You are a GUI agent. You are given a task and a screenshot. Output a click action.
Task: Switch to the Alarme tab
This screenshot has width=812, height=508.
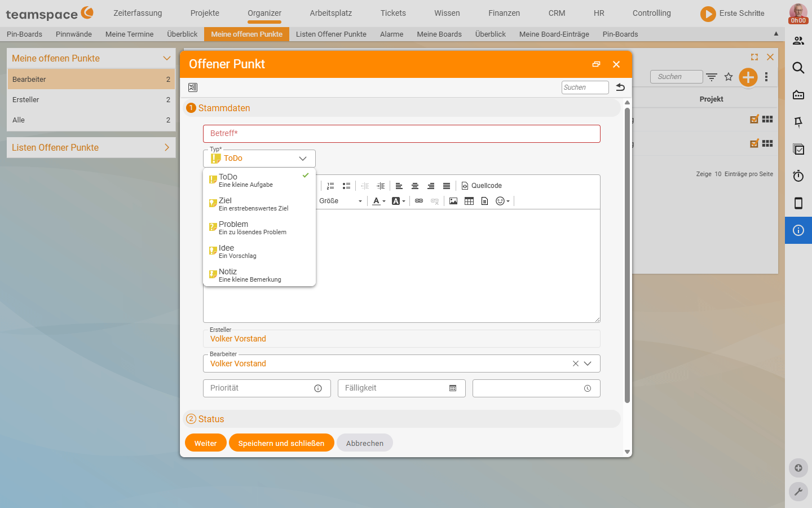(x=391, y=34)
